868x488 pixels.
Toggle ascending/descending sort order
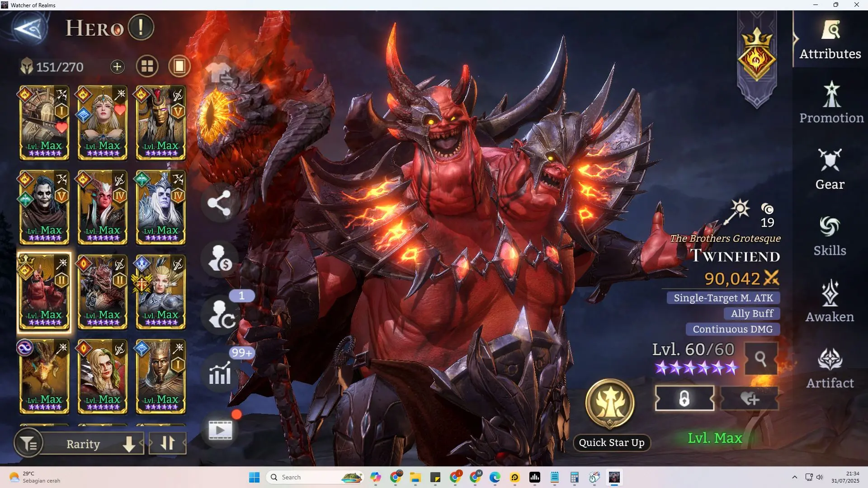click(167, 443)
